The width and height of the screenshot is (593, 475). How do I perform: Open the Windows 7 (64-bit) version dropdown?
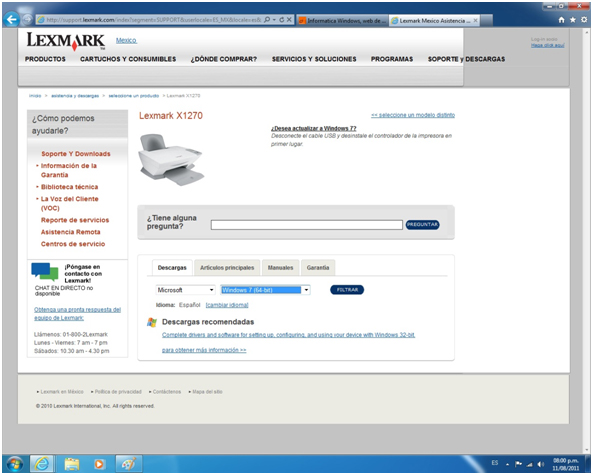point(265,290)
